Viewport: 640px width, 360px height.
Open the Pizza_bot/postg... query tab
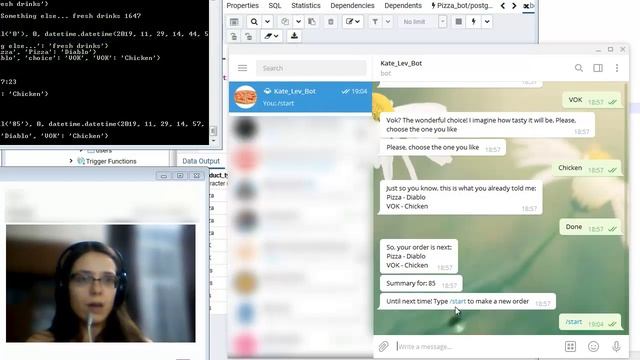click(x=462, y=5)
